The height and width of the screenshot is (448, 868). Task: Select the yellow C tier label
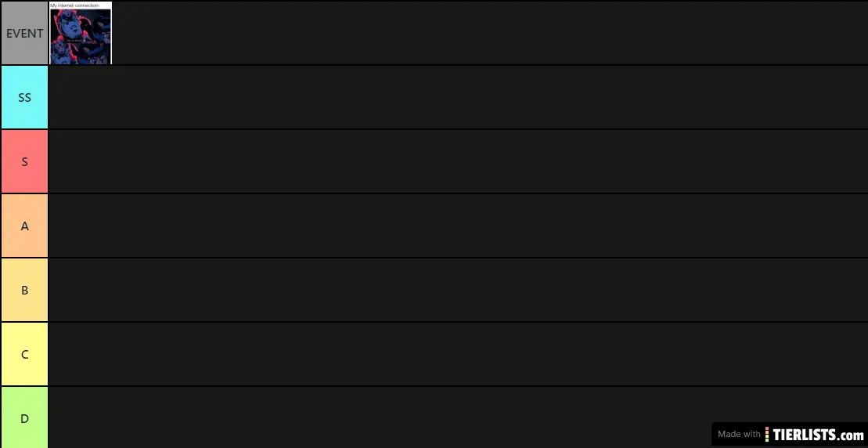tap(24, 355)
